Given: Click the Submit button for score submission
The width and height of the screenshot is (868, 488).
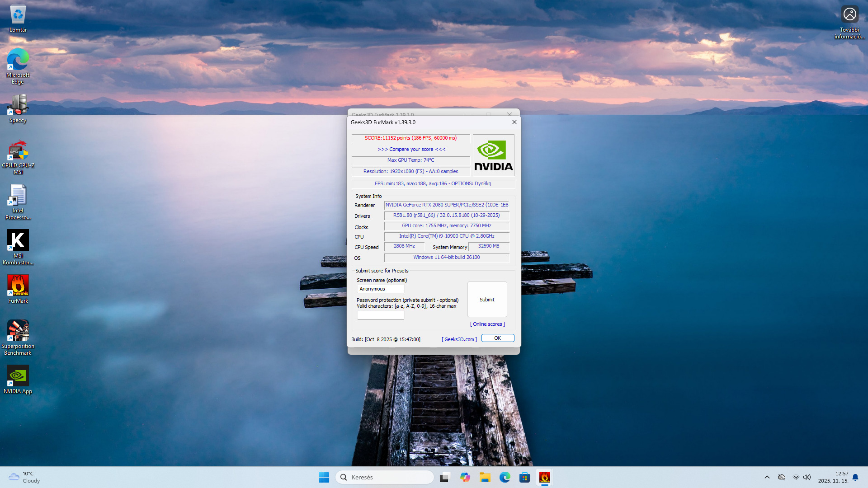Looking at the screenshot, I should 487,299.
